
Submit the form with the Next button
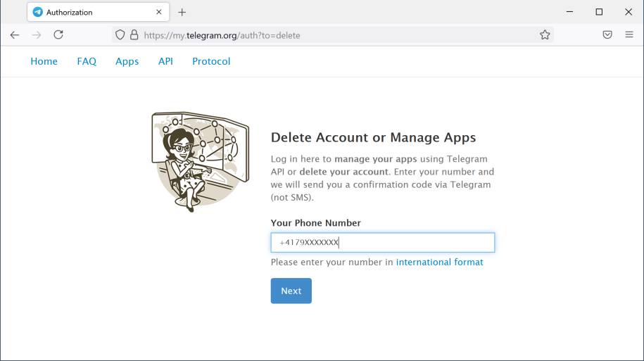coord(291,291)
